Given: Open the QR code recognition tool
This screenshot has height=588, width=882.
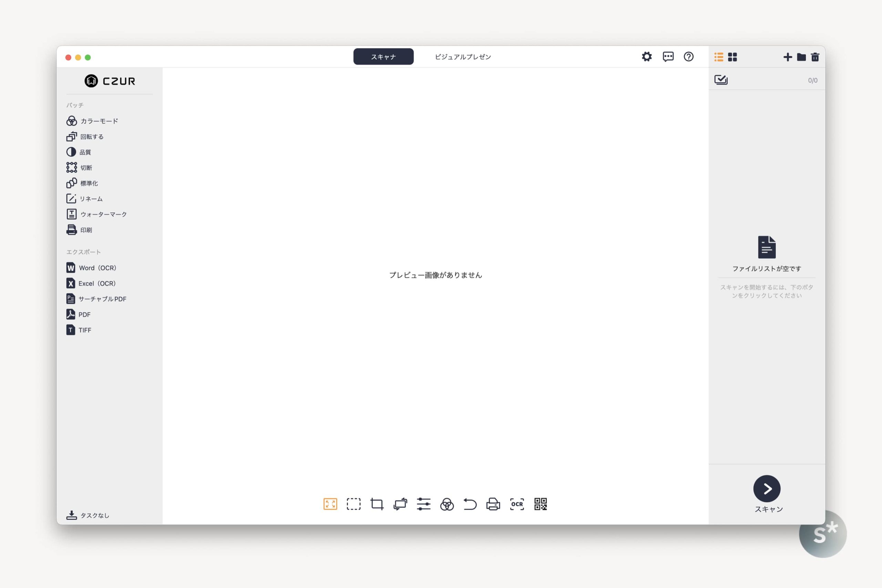Looking at the screenshot, I should coord(540,504).
